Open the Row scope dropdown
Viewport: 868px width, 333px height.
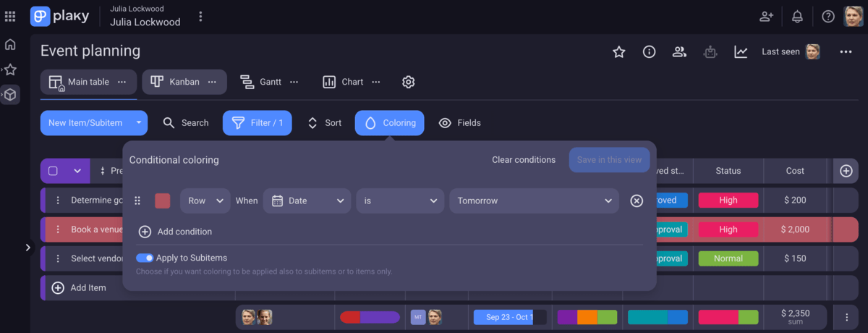pos(205,201)
